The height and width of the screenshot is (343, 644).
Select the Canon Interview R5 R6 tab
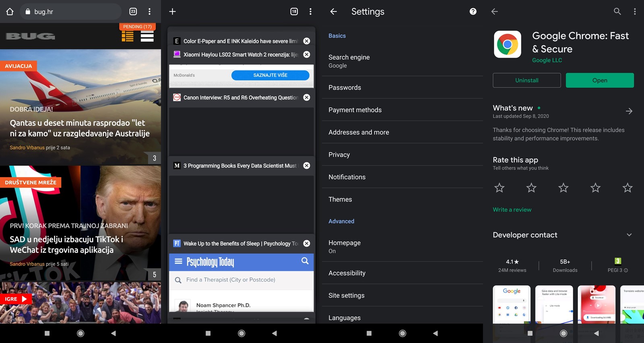point(240,97)
